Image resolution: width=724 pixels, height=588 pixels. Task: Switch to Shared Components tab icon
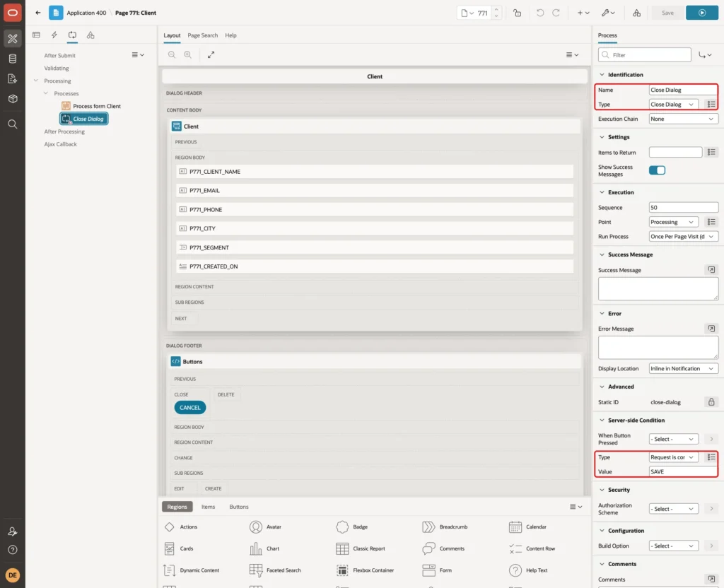pyautogui.click(x=90, y=35)
